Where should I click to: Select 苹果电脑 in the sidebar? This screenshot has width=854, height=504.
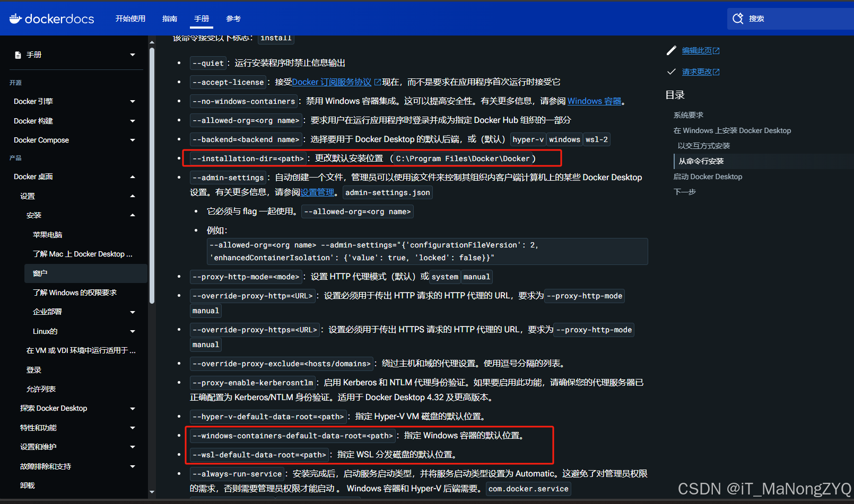click(x=47, y=234)
